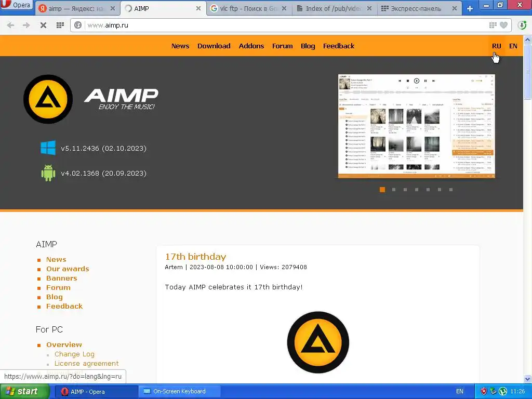The height and width of the screenshot is (399, 532).
Task: Open Blog in the AIMP sidebar
Action: pos(54,297)
